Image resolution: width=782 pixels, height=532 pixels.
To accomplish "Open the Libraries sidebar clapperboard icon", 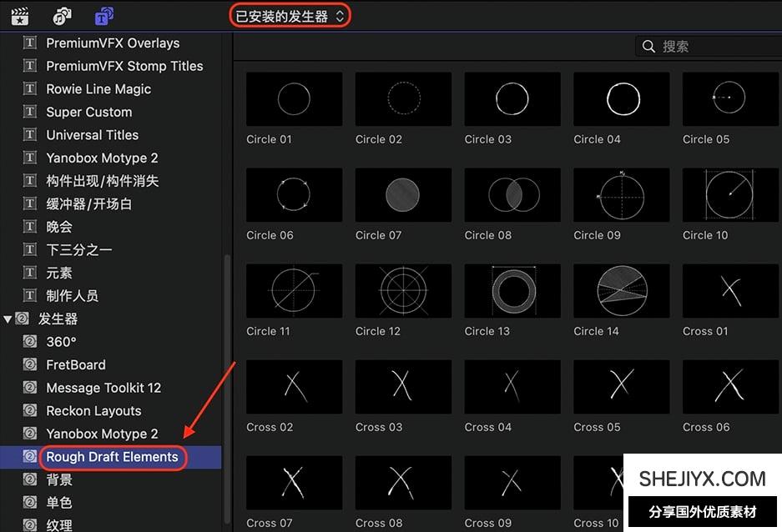I will tap(18, 16).
